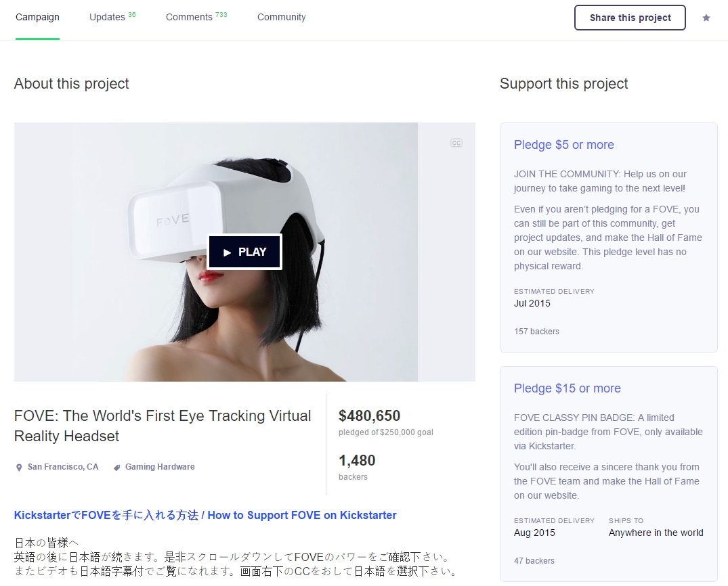The width and height of the screenshot is (728, 586).
Task: Select the Pledge $15 or more reward
Action: 567,388
